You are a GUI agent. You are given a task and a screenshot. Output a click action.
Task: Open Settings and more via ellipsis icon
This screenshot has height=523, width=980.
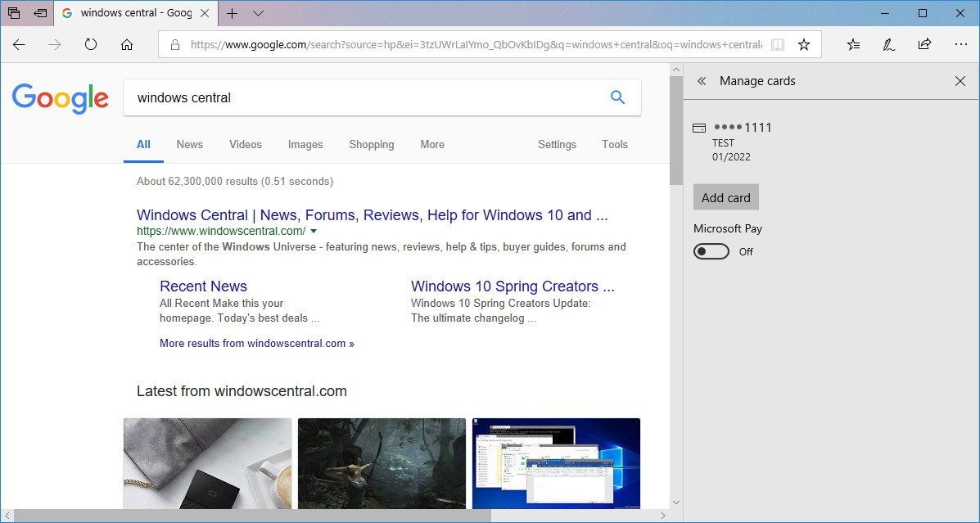[960, 45]
